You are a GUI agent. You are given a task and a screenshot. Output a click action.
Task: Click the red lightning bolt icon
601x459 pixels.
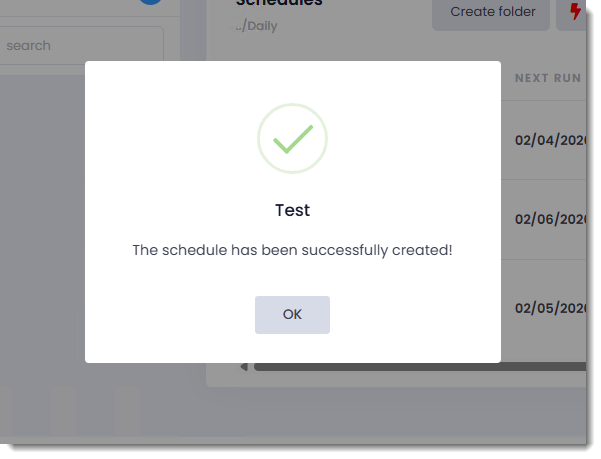(x=575, y=12)
